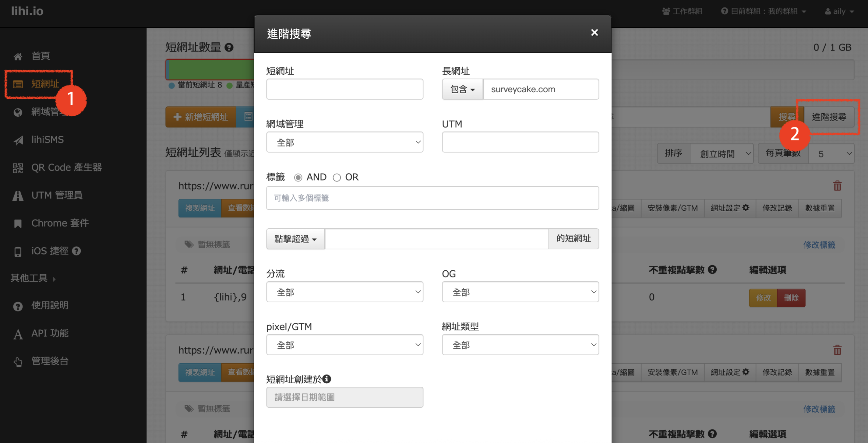Image resolution: width=868 pixels, height=443 pixels.
Task: Open the UTM 管理員 menu item
Action: coord(57,195)
